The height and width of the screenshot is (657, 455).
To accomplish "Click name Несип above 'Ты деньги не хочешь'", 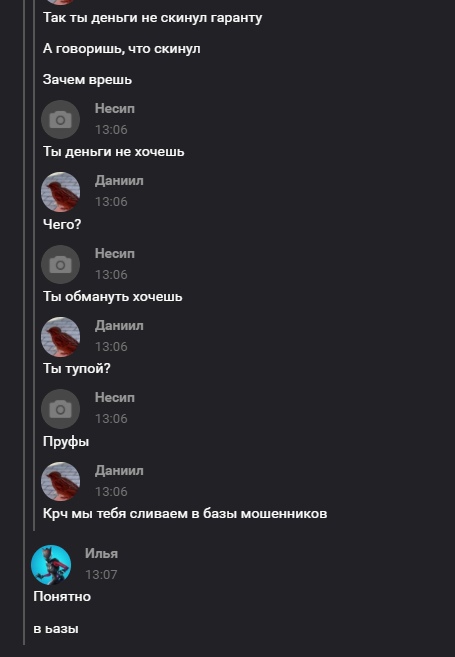I will click(x=115, y=109).
